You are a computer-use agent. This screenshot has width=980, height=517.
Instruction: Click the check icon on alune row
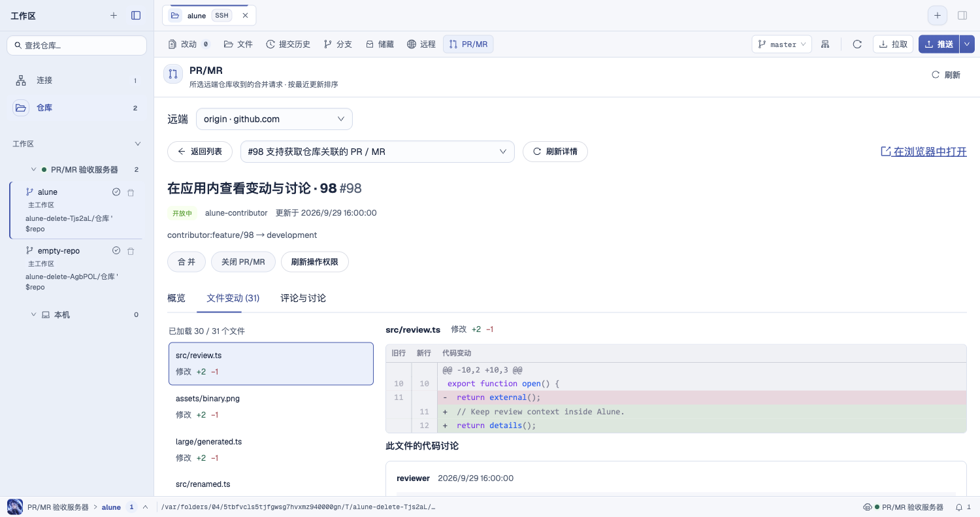point(116,192)
